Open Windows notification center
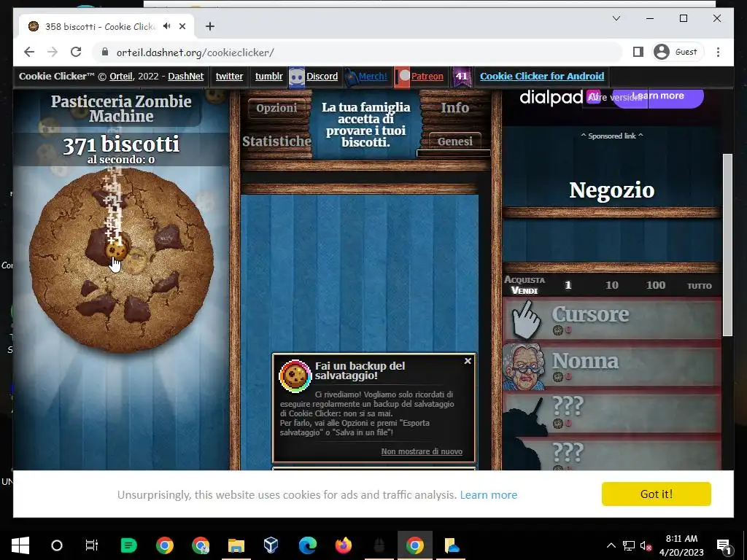Viewport: 747px width, 560px height. [x=724, y=545]
